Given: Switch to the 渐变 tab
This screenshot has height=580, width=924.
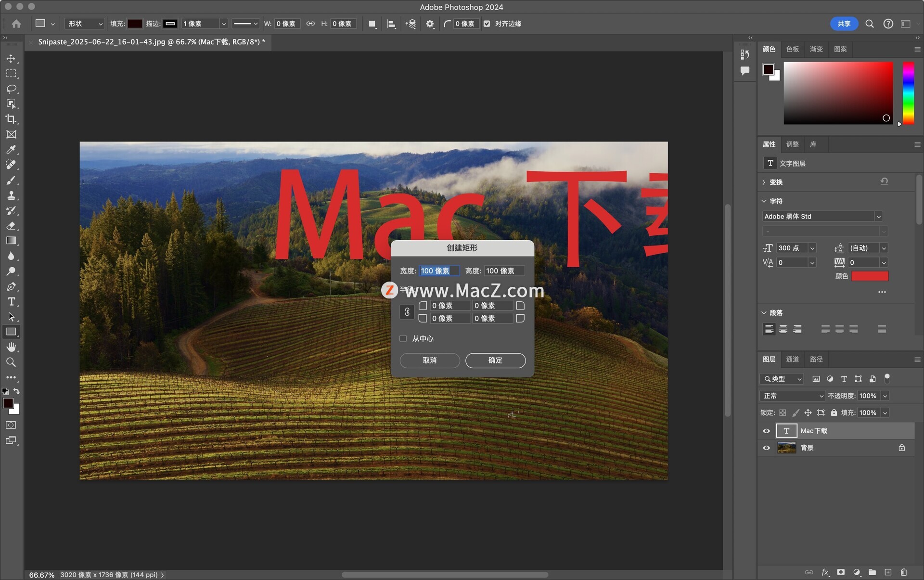Looking at the screenshot, I should [x=816, y=49].
